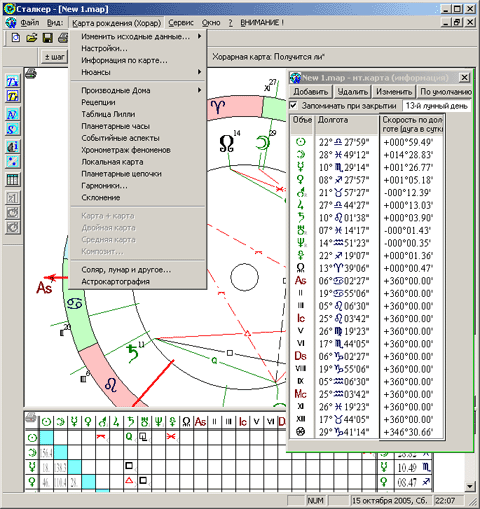The height and width of the screenshot is (509, 480).
Task: Click the Open file folder icon
Action: 31,38
